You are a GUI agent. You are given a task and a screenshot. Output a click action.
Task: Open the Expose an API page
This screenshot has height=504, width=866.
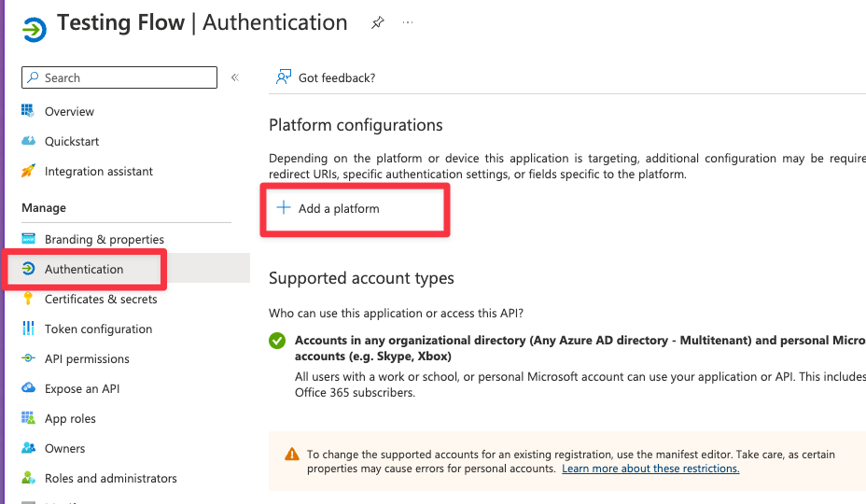coord(82,388)
